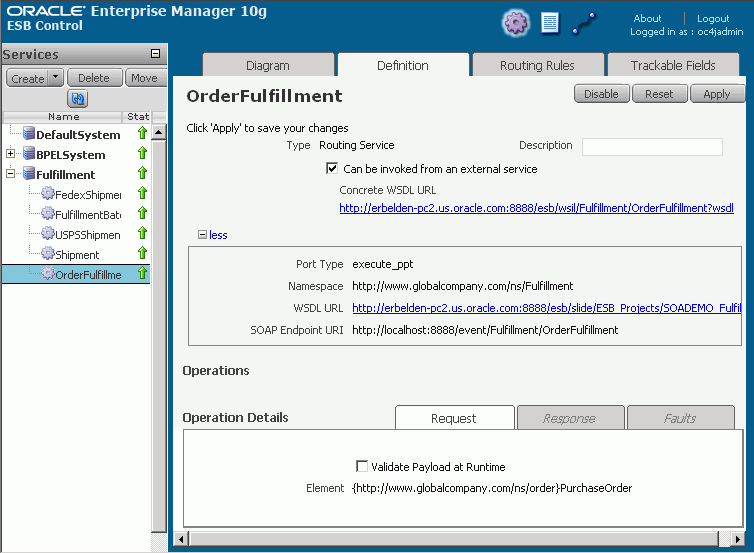
Task: Enable Validate Payload at Runtime checkbox
Action: pyautogui.click(x=362, y=466)
